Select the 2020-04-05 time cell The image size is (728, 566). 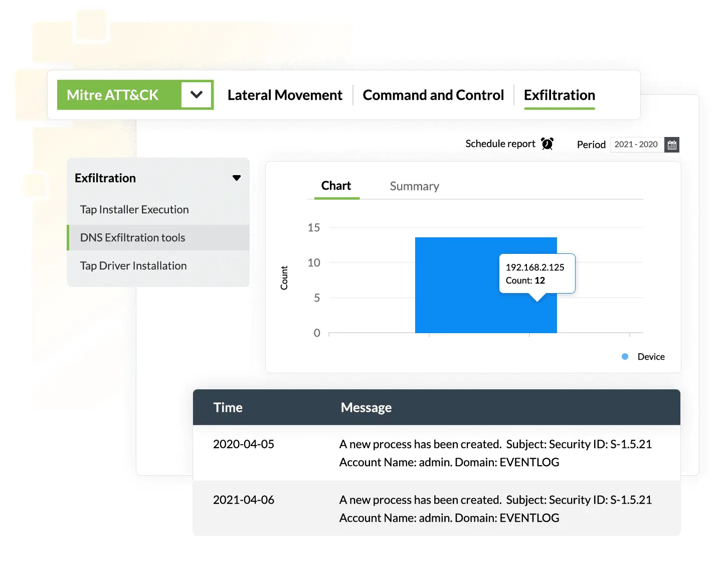(244, 444)
